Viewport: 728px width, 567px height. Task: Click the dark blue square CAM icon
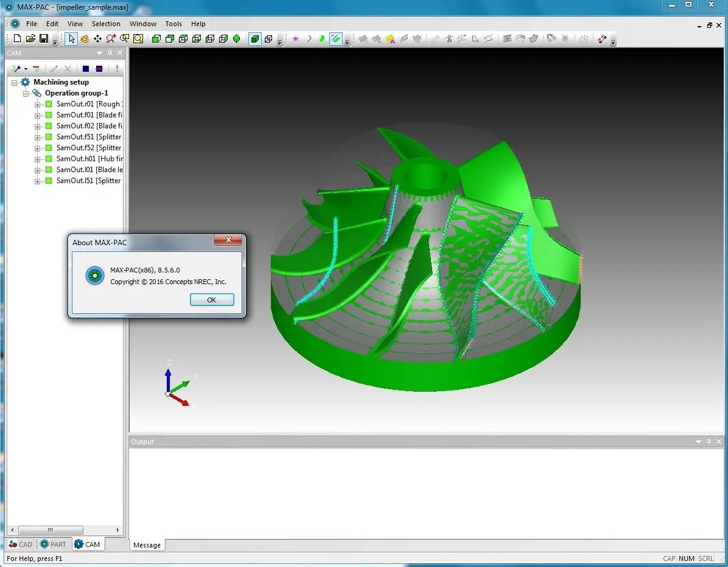[85, 69]
